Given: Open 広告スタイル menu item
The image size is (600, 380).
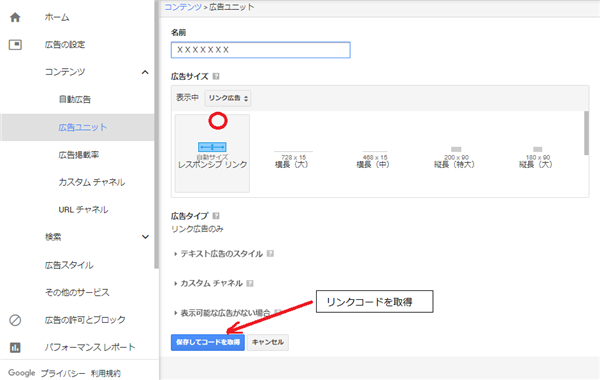Looking at the screenshot, I should tap(69, 265).
